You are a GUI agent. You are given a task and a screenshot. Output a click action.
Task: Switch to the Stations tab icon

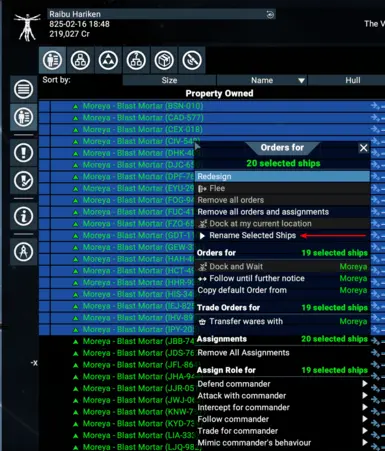[x=80, y=60]
